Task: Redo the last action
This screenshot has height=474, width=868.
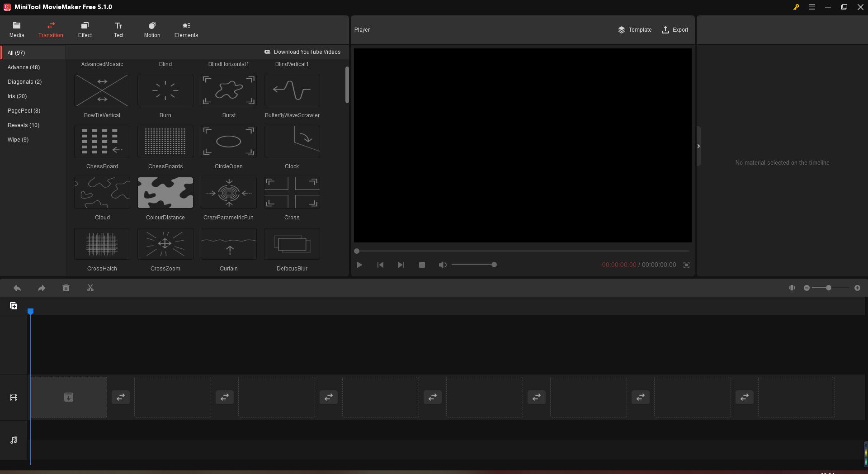Action: [42, 288]
